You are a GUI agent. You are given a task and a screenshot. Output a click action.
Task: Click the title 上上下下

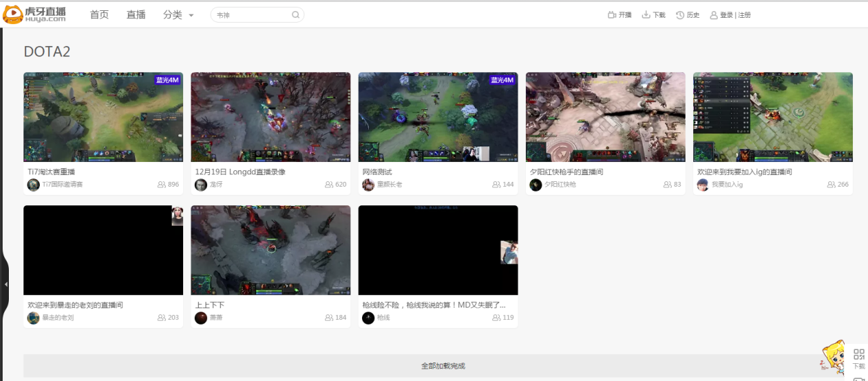coord(210,305)
